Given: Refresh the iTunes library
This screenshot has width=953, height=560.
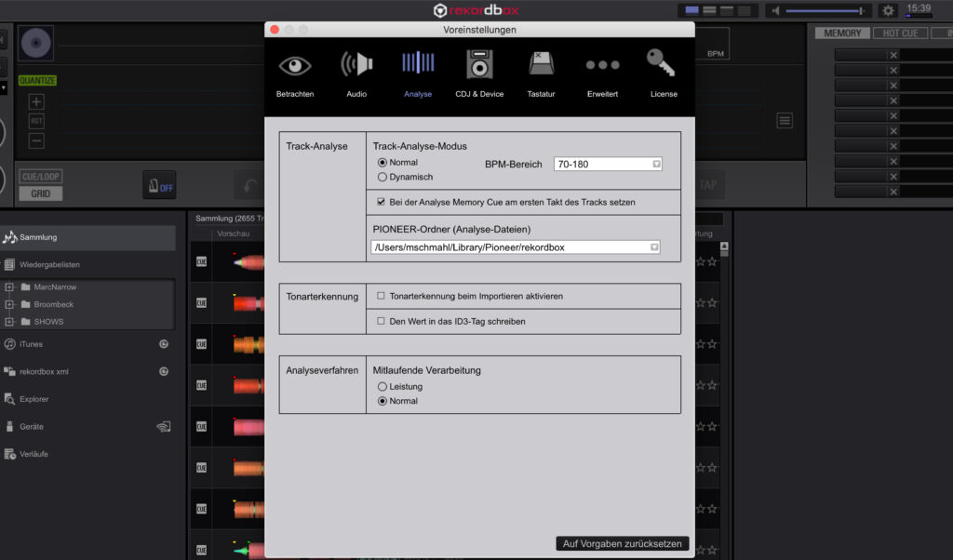Looking at the screenshot, I should tap(164, 344).
